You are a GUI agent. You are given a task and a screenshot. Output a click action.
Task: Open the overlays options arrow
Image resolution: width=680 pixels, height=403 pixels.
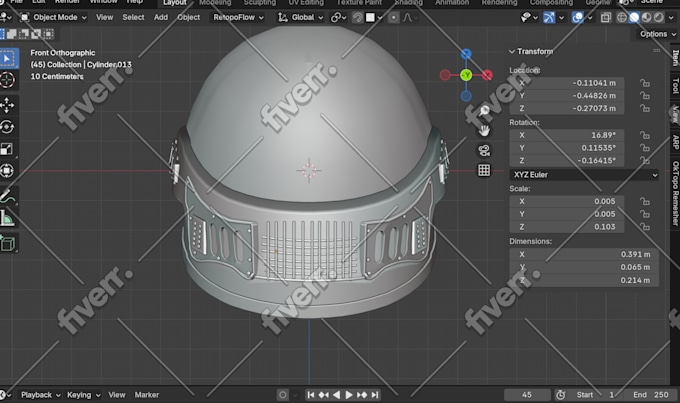point(589,17)
